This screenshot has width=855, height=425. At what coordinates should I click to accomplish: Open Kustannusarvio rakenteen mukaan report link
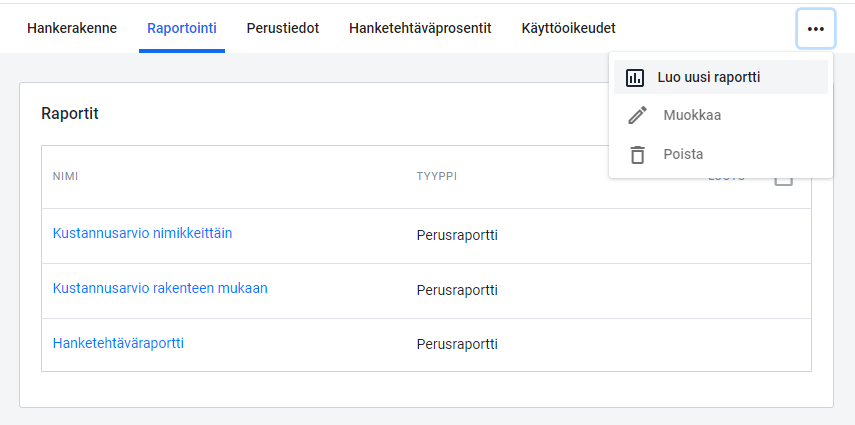160,288
